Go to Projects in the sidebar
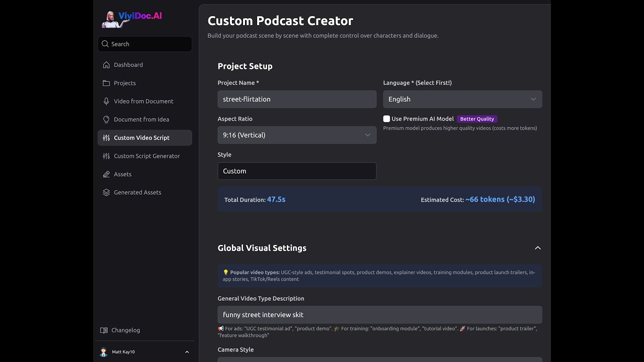Viewport: 644px width, 362px height. click(x=145, y=83)
